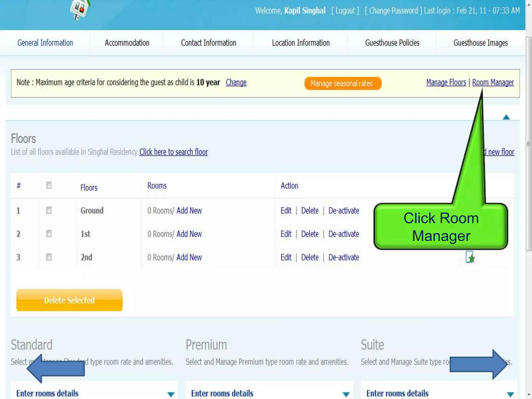Add New room to 2nd floor
The image size is (532, 399).
point(189,257)
